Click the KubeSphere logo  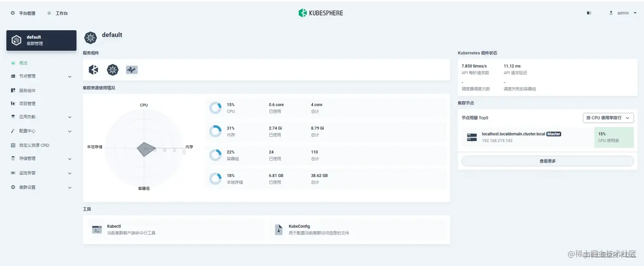pos(321,13)
